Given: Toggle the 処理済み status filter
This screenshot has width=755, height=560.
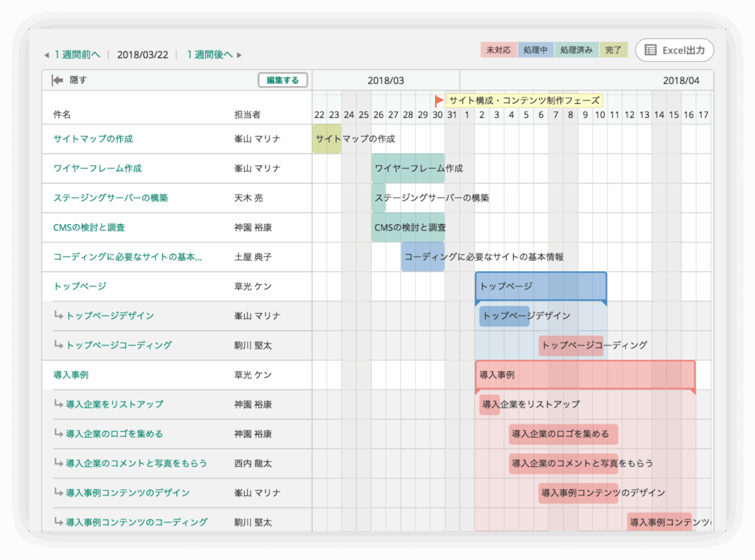Looking at the screenshot, I should coord(577,50).
